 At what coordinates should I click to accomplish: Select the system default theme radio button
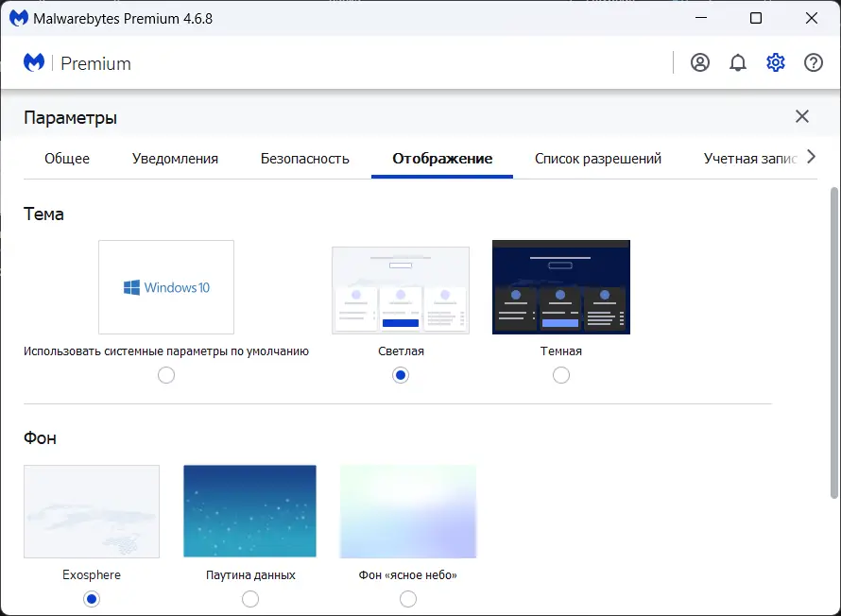pos(166,375)
